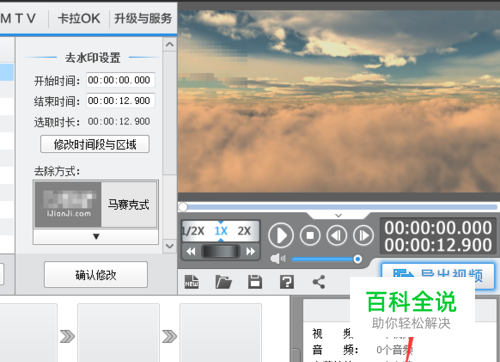Screen dimensions: 500x362
Task: Click the playback timecode display
Action: coord(438,236)
